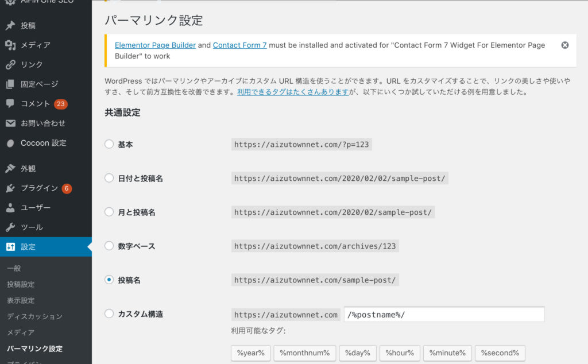Viewport: 588px width, 364px height.
Task: Select the カスタム構造 radio button
Action: (x=109, y=313)
